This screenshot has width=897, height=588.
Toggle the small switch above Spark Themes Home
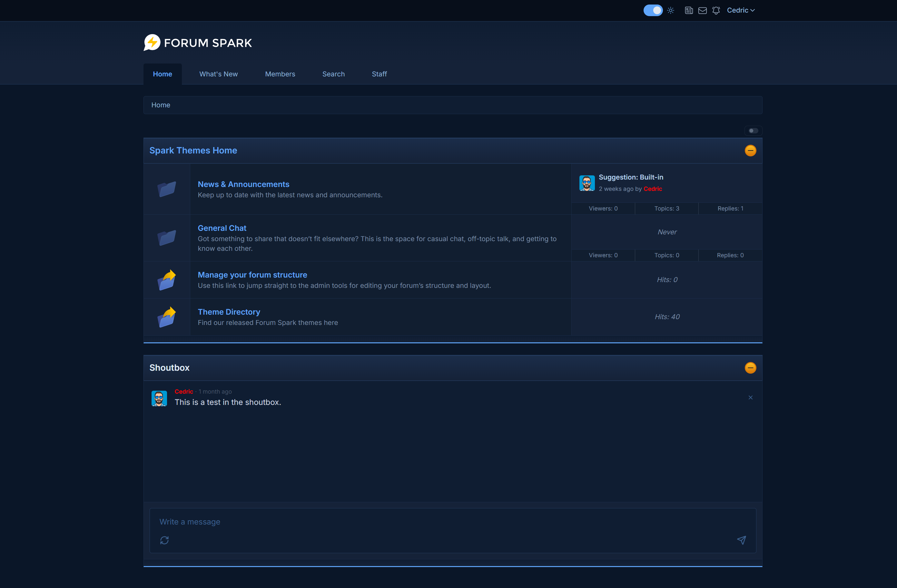753,131
